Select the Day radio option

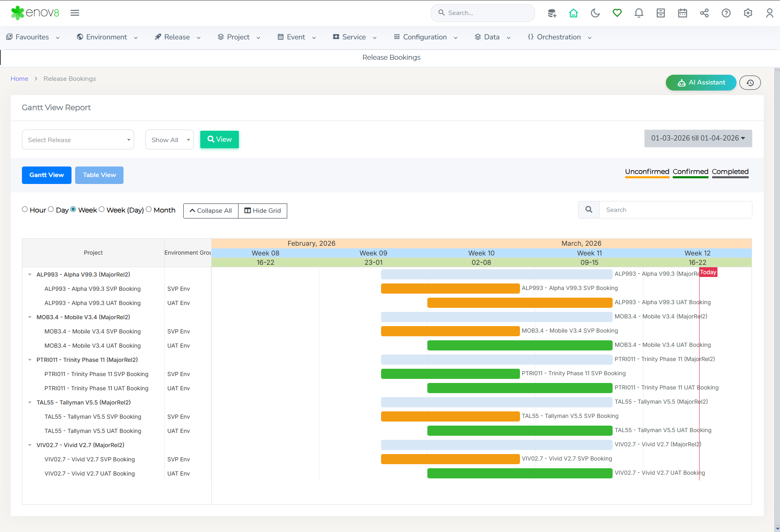pos(51,210)
